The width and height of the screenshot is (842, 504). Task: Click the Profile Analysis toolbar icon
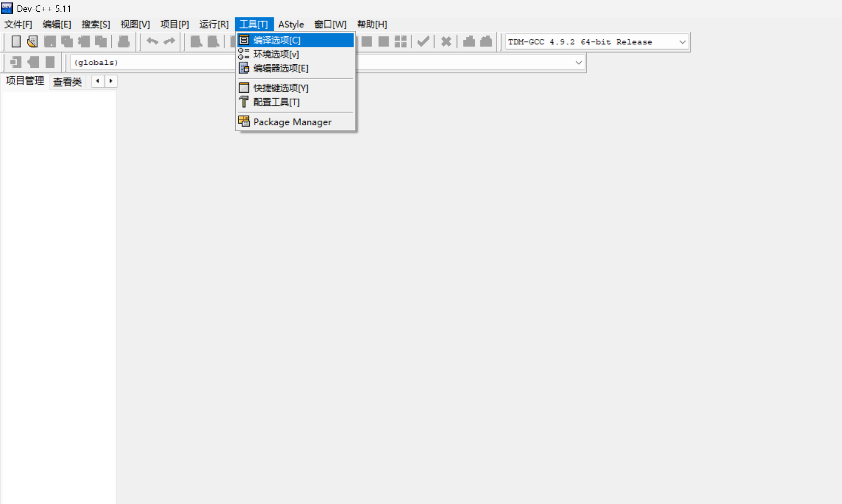point(469,42)
